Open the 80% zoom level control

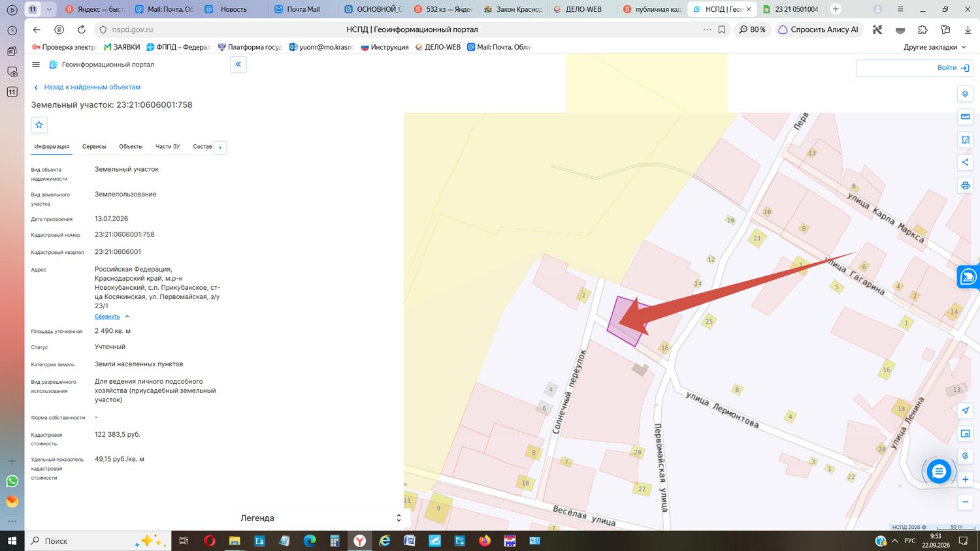(753, 29)
